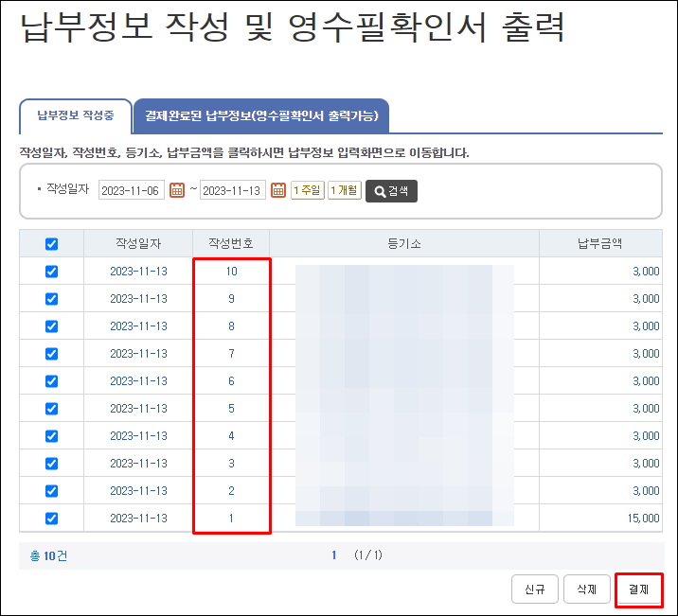
Task: Click the start date field 2023-11-06
Action: [132, 190]
